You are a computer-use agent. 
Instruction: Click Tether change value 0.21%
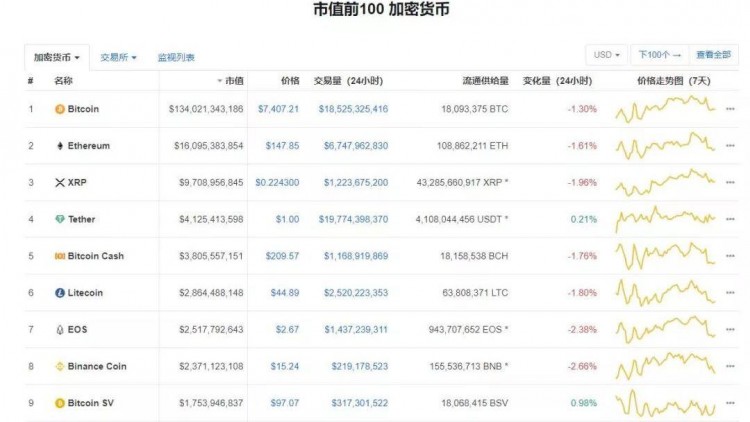(584, 219)
